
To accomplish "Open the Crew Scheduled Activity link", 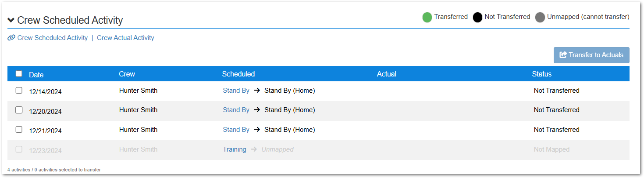I will [x=53, y=38].
